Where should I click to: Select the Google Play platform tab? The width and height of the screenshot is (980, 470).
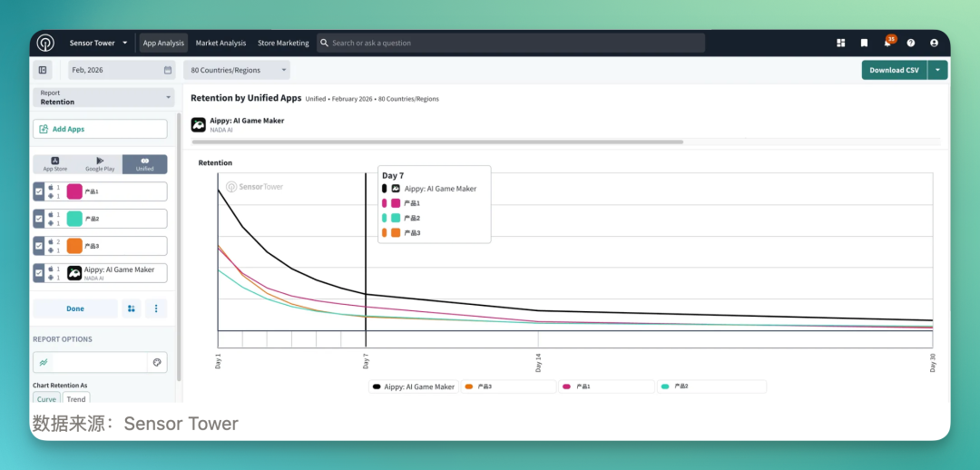tap(100, 164)
